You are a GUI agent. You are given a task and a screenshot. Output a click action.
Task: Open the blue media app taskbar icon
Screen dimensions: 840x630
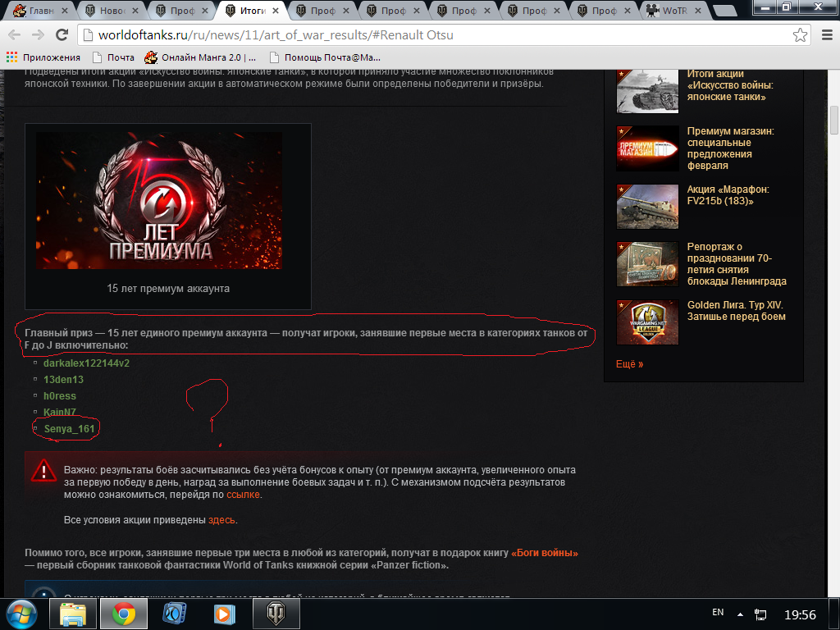pyautogui.click(x=174, y=614)
